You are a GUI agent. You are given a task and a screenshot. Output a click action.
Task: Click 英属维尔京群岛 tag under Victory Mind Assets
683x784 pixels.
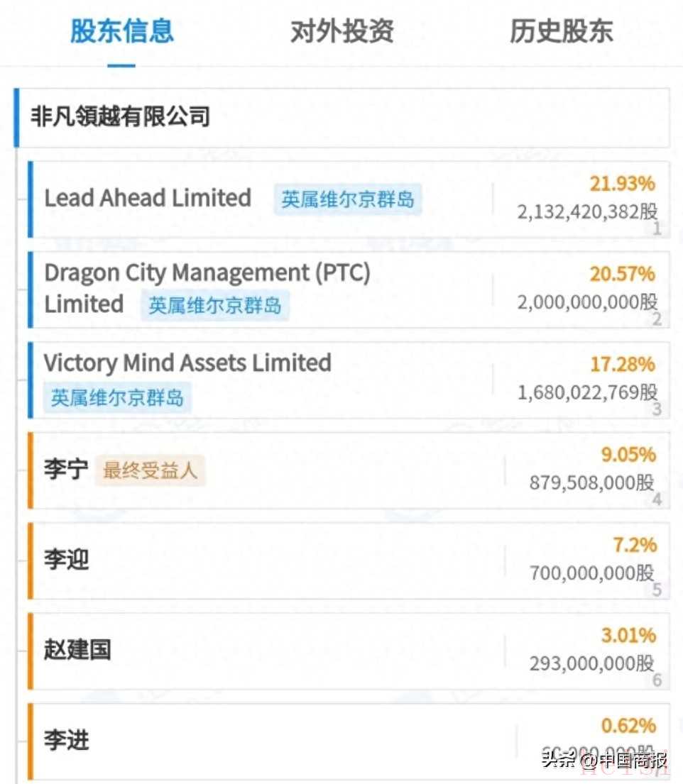[117, 397]
